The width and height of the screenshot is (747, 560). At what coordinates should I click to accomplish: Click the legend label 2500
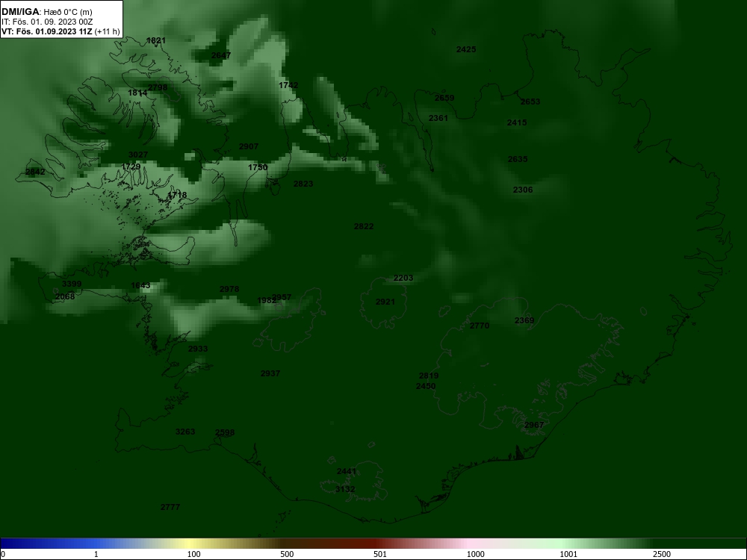tap(662, 554)
